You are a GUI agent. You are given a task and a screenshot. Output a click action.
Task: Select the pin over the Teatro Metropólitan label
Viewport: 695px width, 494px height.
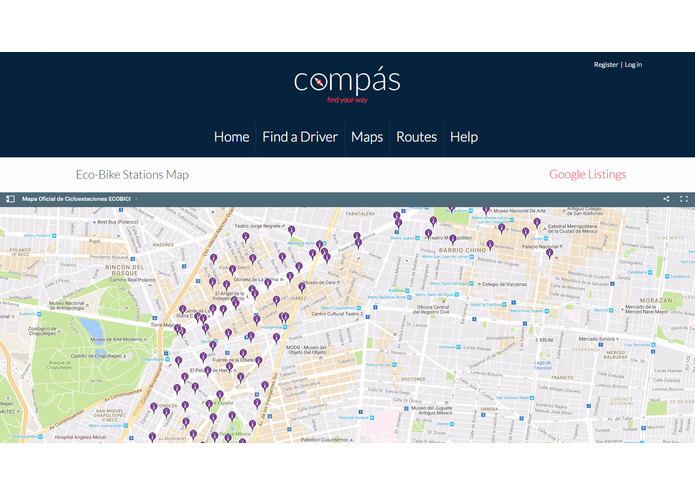[x=453, y=240]
